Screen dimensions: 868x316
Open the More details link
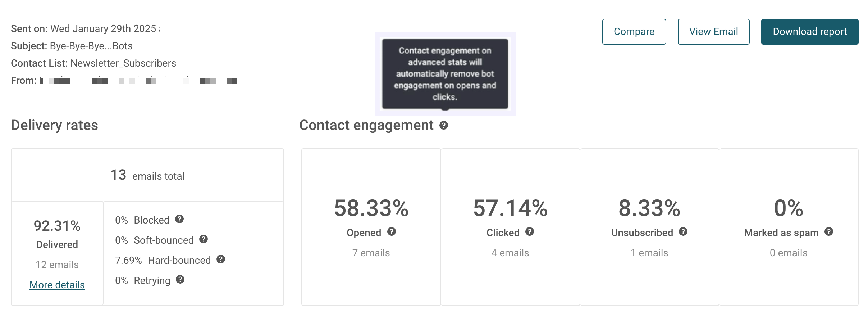click(x=57, y=285)
